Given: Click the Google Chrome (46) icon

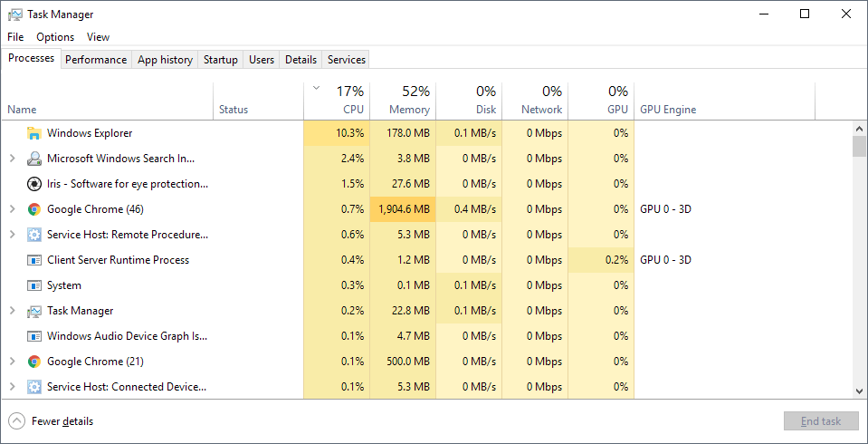Looking at the screenshot, I should 34,209.
